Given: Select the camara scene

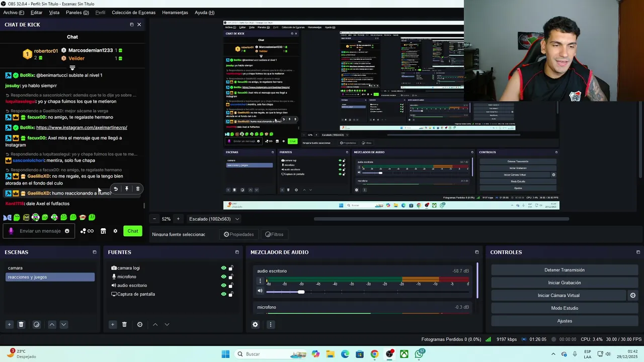Looking at the screenshot, I should pyautogui.click(x=50, y=268).
